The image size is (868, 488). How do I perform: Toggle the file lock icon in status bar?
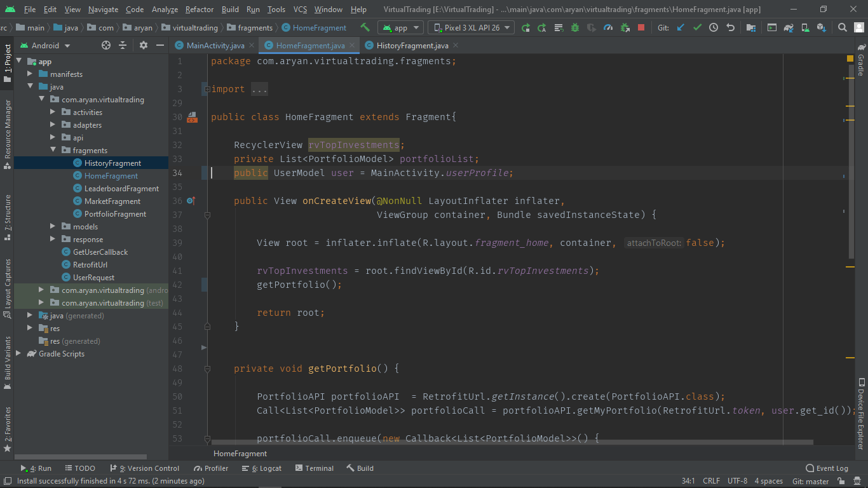(x=841, y=481)
